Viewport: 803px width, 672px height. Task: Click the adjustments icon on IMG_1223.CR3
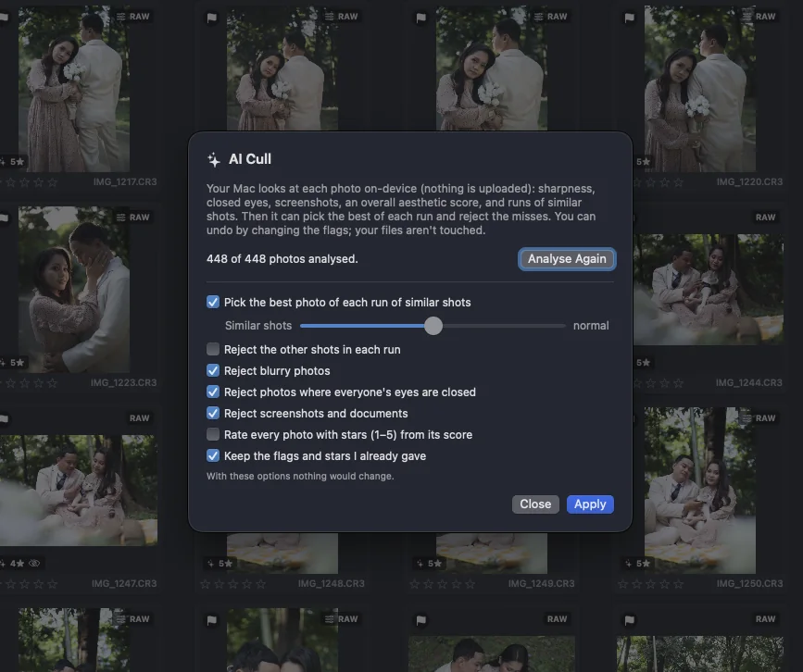pyautogui.click(x=120, y=218)
